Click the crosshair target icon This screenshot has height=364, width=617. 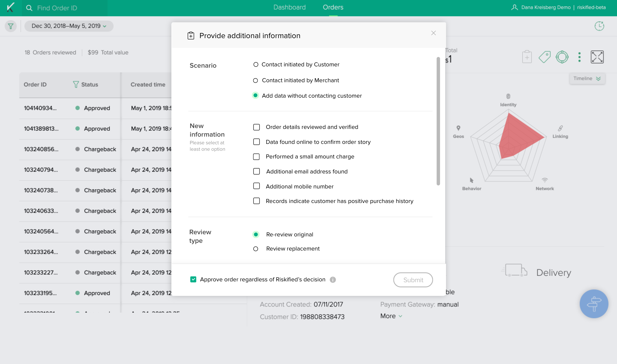point(562,57)
